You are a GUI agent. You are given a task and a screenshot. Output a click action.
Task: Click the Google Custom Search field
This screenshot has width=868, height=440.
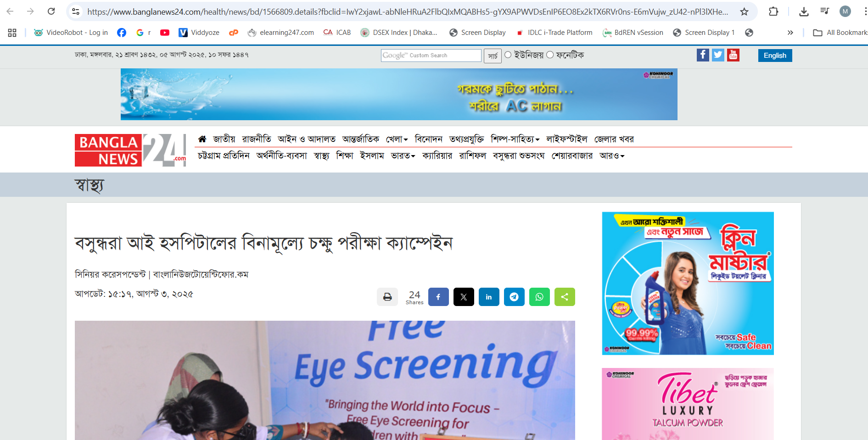click(431, 56)
